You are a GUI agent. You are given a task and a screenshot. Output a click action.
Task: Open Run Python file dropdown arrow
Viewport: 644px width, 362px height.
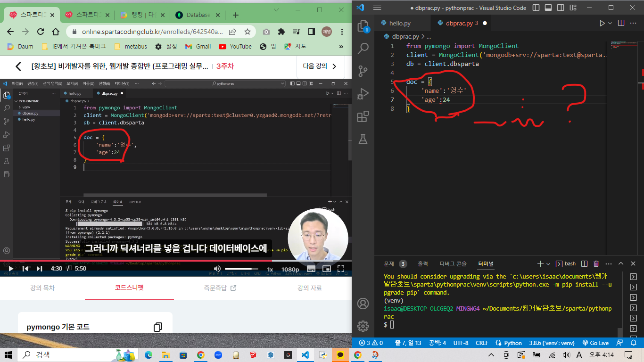[610, 23]
